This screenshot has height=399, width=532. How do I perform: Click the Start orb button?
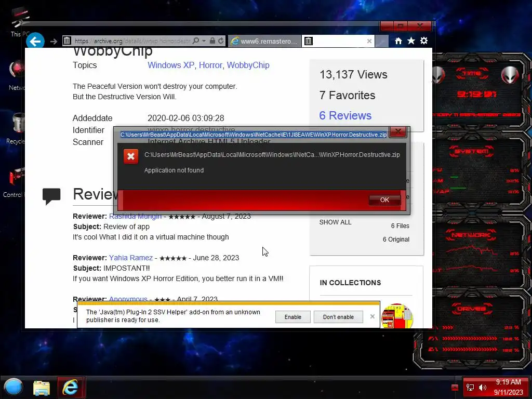click(x=14, y=387)
